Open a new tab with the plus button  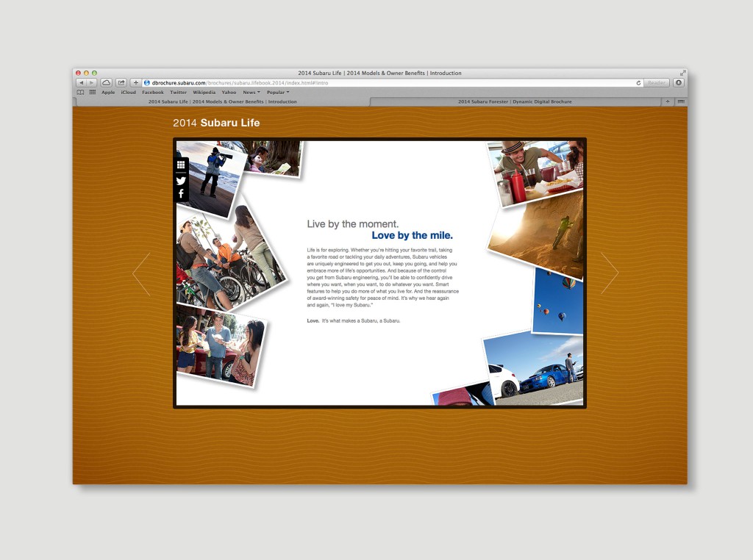(668, 101)
